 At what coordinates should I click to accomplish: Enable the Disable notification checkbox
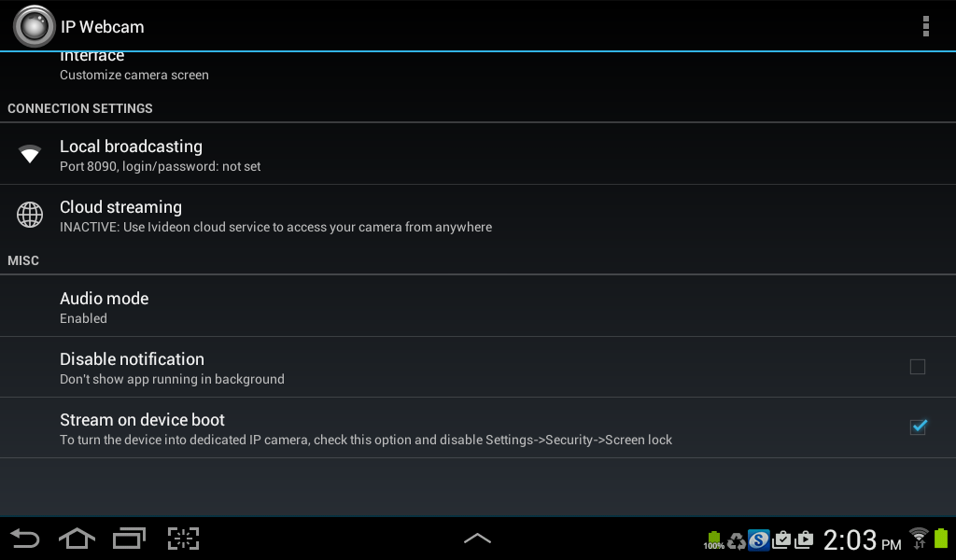[x=917, y=367]
